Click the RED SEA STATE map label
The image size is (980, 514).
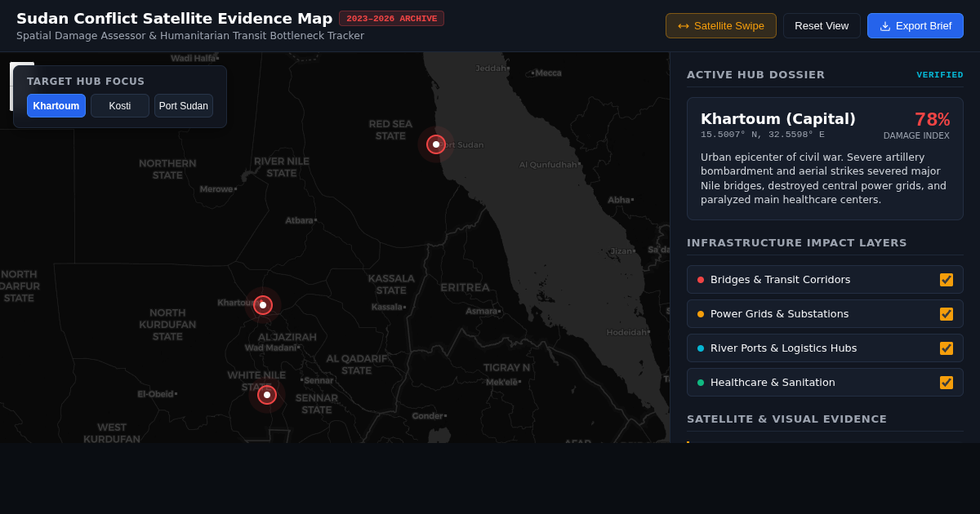click(390, 130)
